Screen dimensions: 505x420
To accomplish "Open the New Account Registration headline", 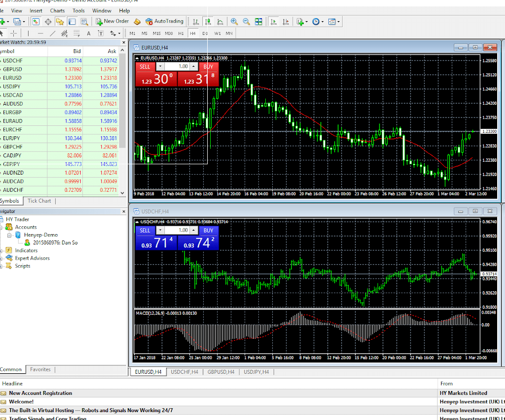I will (x=40, y=393).
